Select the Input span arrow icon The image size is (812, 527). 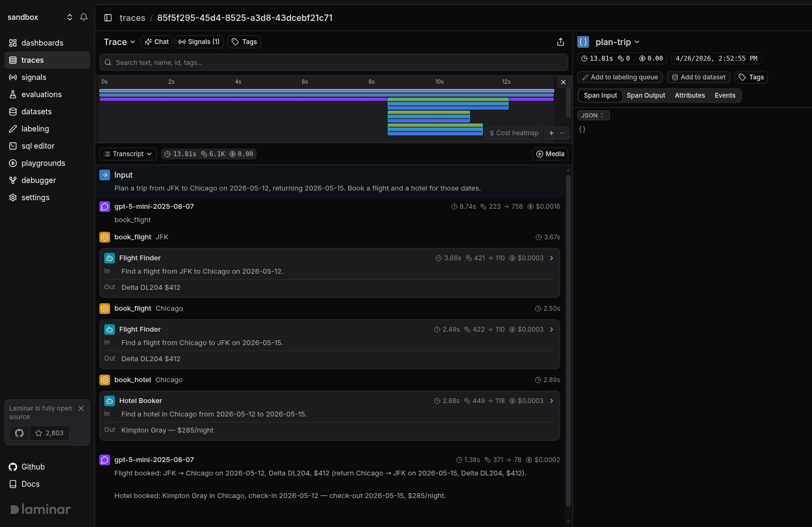pyautogui.click(x=105, y=175)
